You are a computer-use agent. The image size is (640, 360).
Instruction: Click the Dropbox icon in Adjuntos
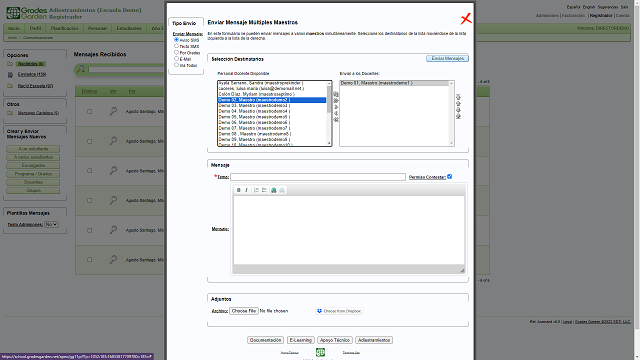click(319, 311)
